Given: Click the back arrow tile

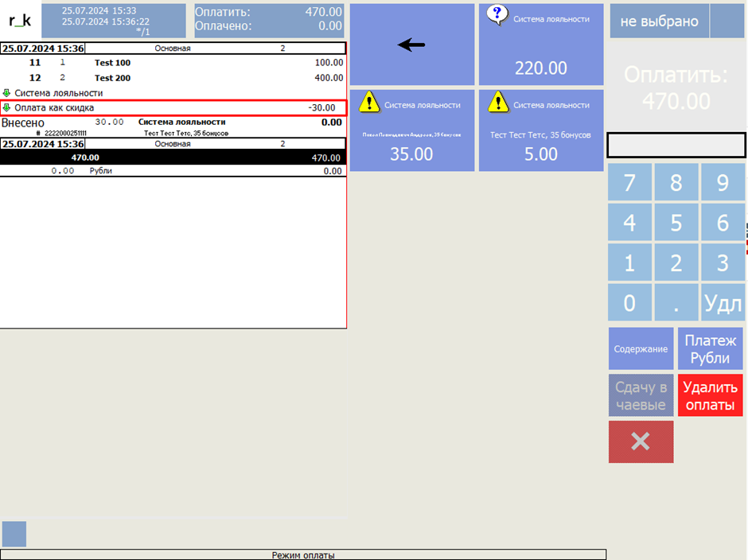Looking at the screenshot, I should 411,45.
